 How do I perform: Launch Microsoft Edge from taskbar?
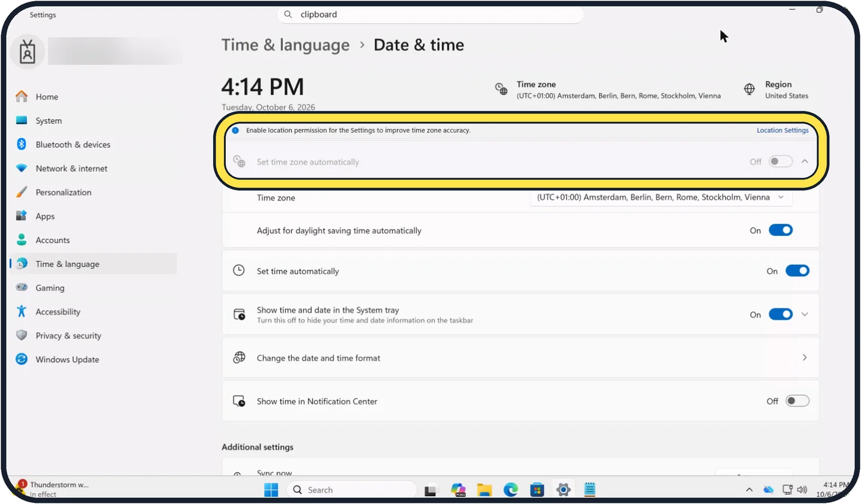point(511,490)
